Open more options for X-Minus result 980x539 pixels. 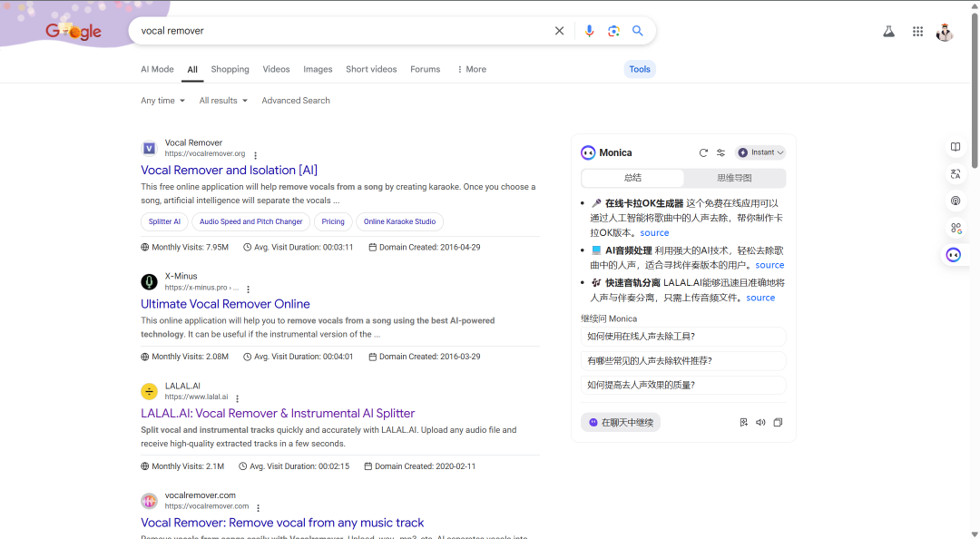pos(248,289)
